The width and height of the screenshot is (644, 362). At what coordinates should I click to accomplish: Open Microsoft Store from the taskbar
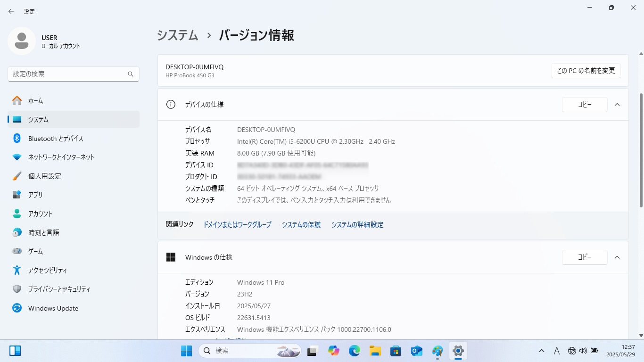point(396,351)
